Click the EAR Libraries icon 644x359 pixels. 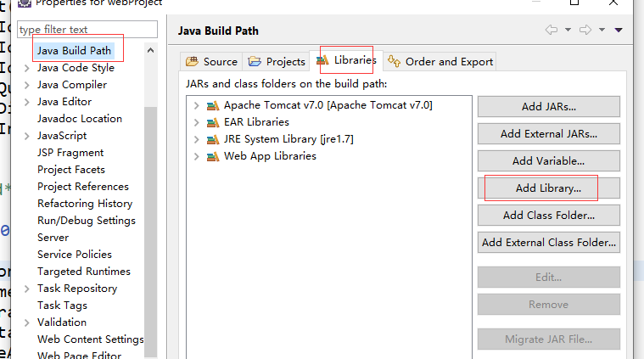click(x=211, y=122)
